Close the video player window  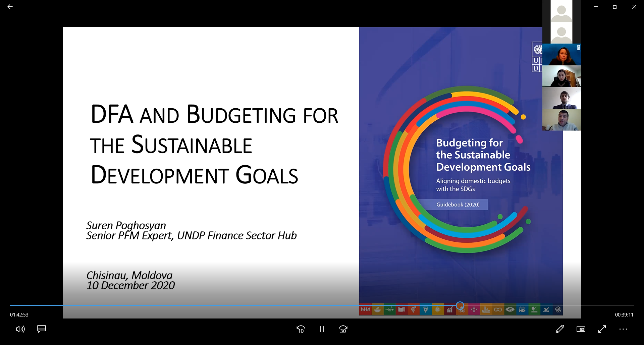634,7
